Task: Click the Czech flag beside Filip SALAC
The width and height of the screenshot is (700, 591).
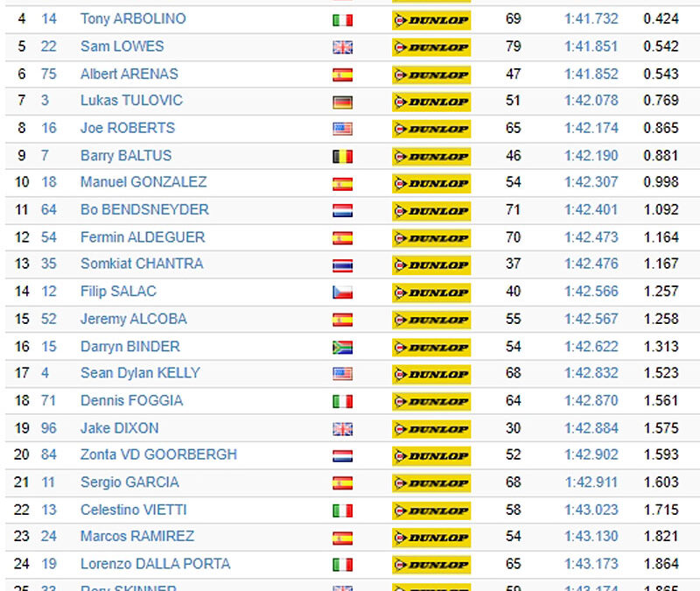Action: click(342, 292)
